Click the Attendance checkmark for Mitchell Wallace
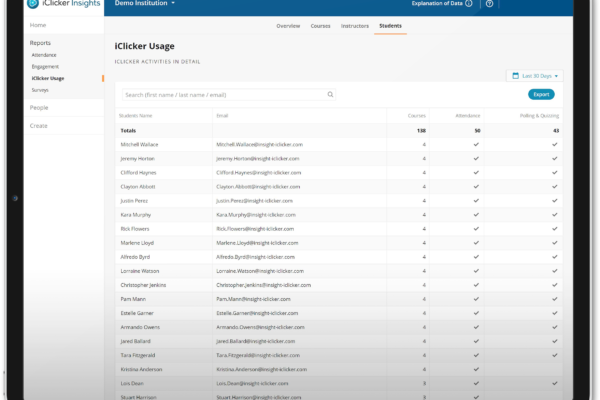This screenshot has width=600, height=400. [476, 145]
